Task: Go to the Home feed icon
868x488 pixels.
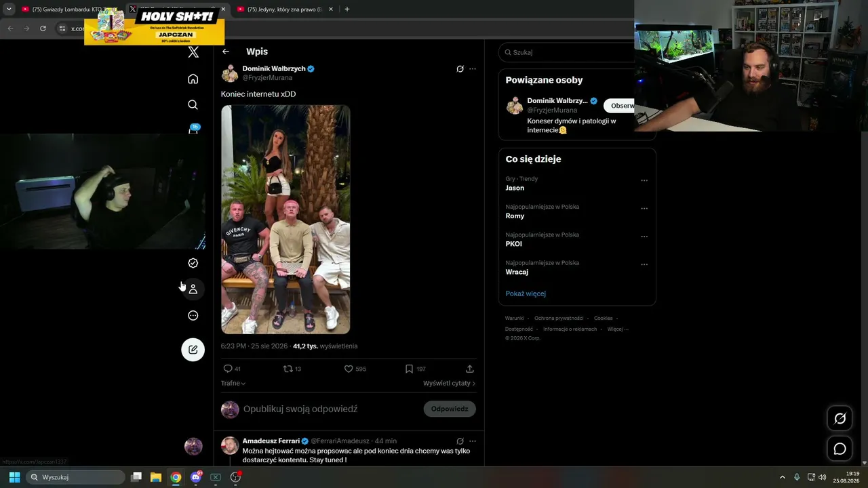Action: point(193,79)
